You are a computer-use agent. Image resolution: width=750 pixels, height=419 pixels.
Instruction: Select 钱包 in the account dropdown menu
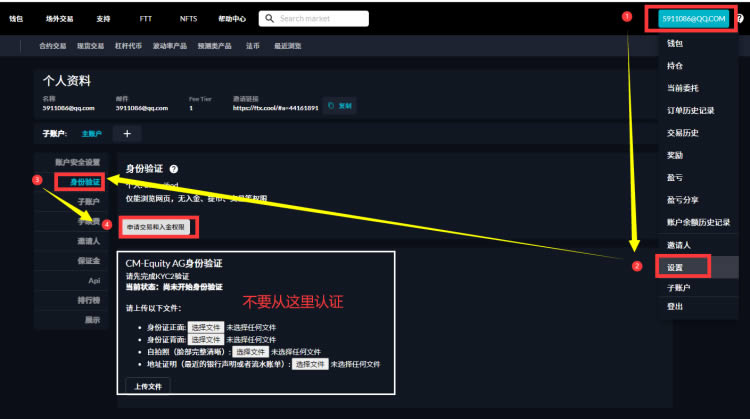point(676,45)
